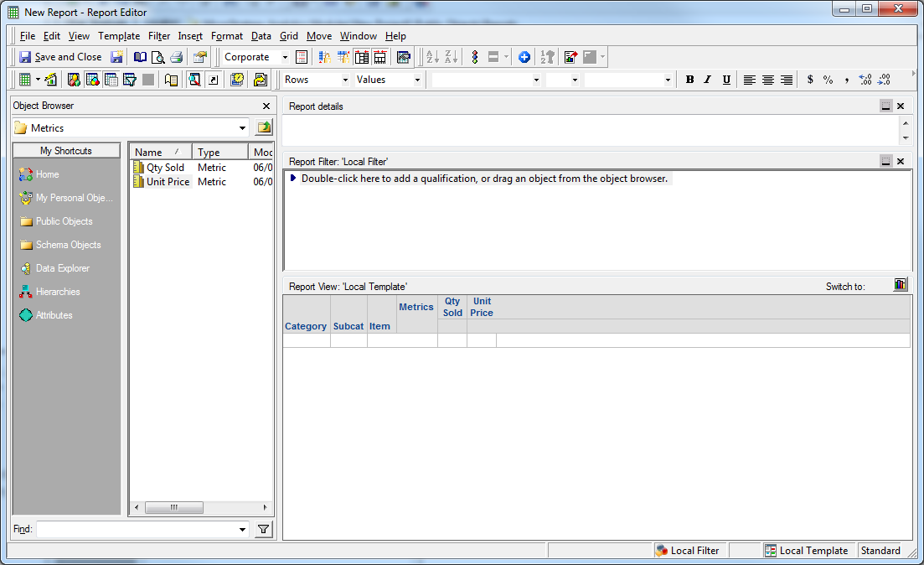The image size is (924, 565).
Task: Click the funnel filter icon beside Find
Action: click(264, 529)
